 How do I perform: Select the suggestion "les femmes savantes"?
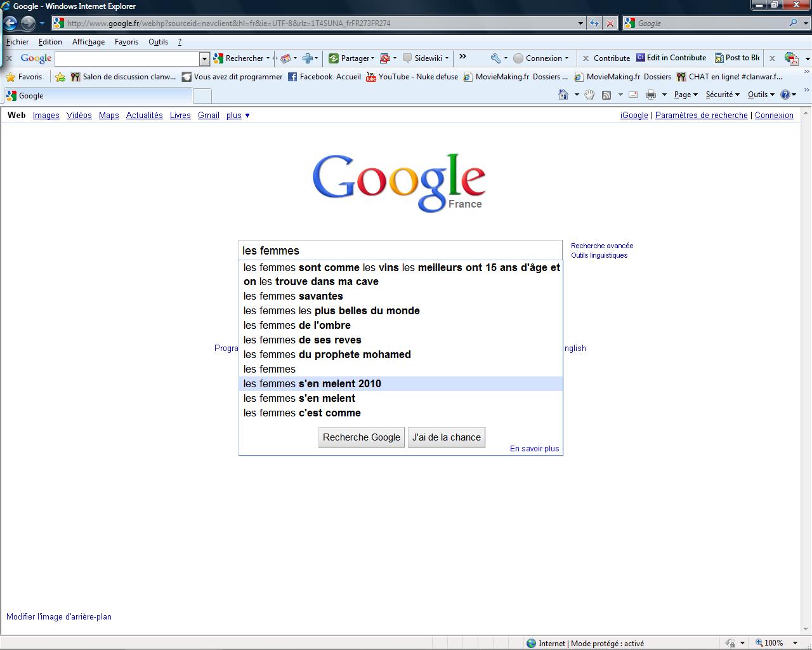pyautogui.click(x=293, y=296)
